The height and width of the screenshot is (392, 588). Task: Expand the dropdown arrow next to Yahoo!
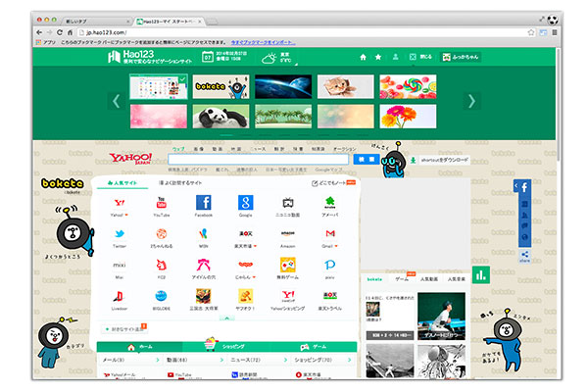coord(126,216)
